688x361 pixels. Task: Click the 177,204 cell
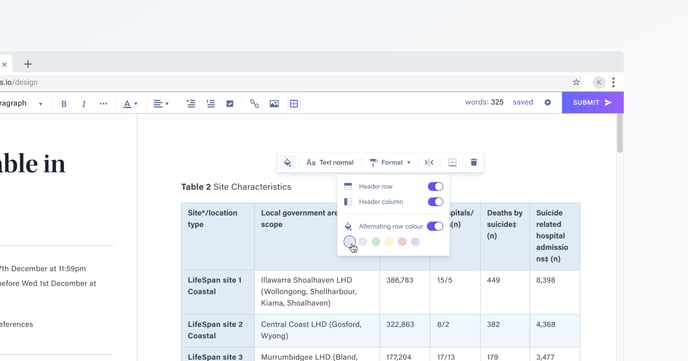[405, 354]
